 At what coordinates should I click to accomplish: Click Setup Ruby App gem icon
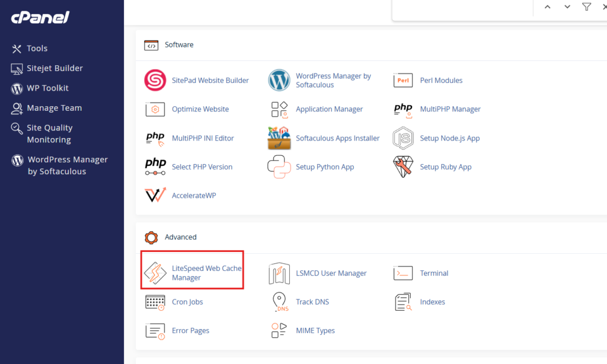[x=403, y=167]
